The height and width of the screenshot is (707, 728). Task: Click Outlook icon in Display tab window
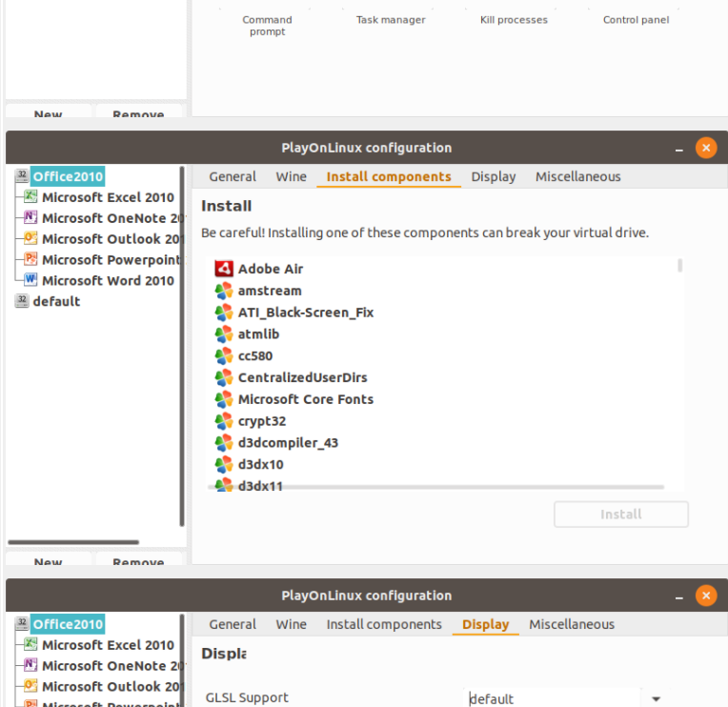coord(30,686)
